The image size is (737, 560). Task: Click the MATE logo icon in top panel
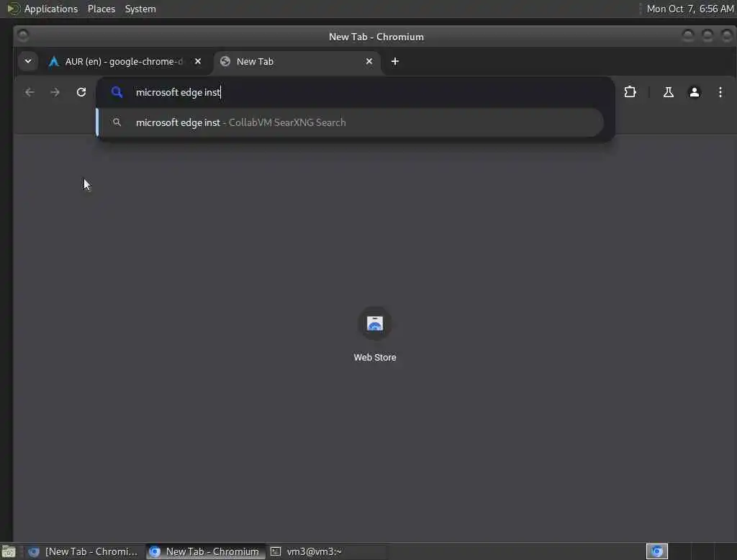tap(13, 9)
